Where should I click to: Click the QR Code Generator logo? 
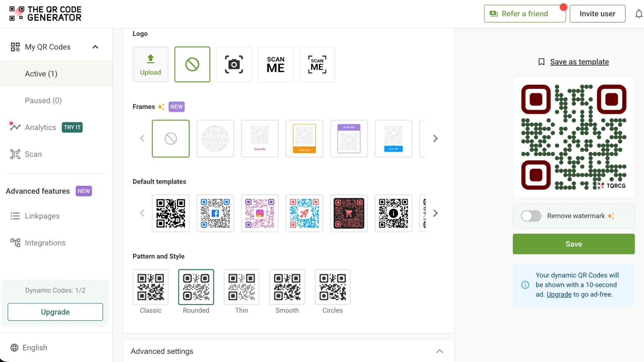pos(45,14)
